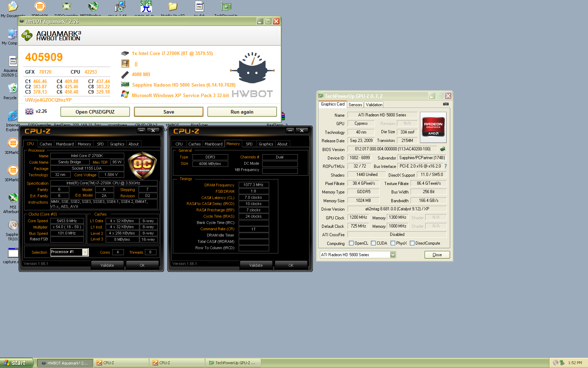
Task: Click the Core Speed value field
Action: tap(67, 221)
